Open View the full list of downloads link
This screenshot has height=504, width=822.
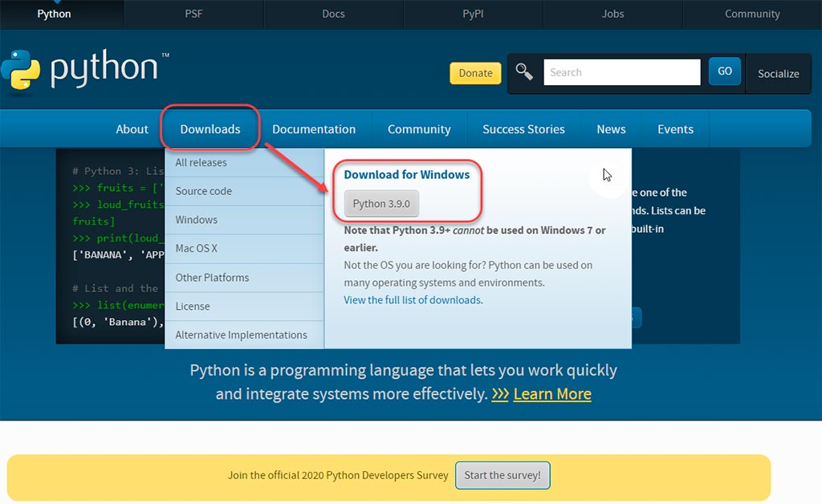tap(412, 300)
